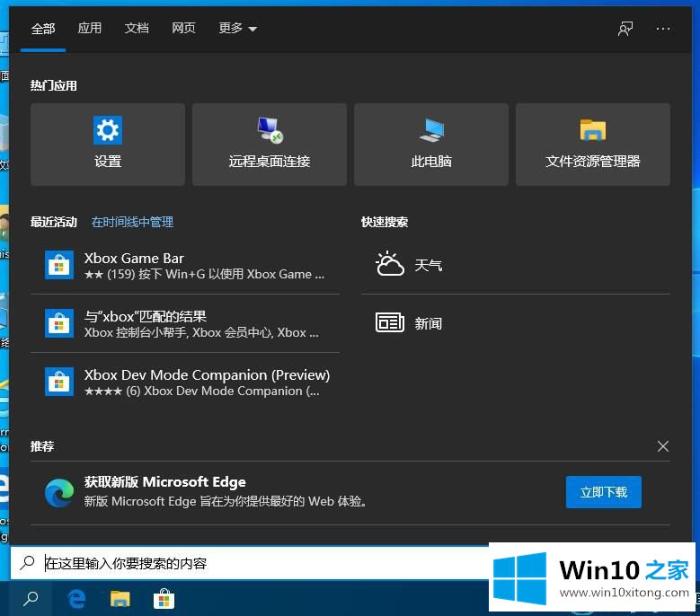Viewport: 700px width, 616px height.
Task: Click Store icon beside Xbox Dev Mode Companion
Action: 59,382
